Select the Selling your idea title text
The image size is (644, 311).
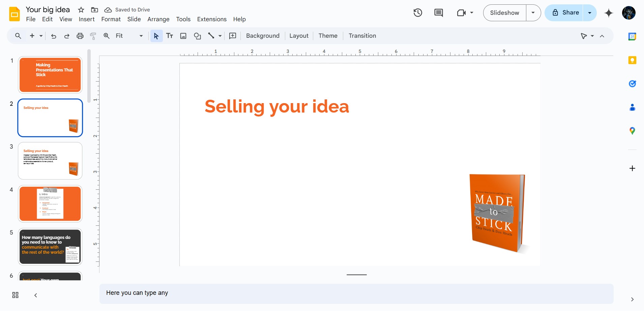[277, 106]
